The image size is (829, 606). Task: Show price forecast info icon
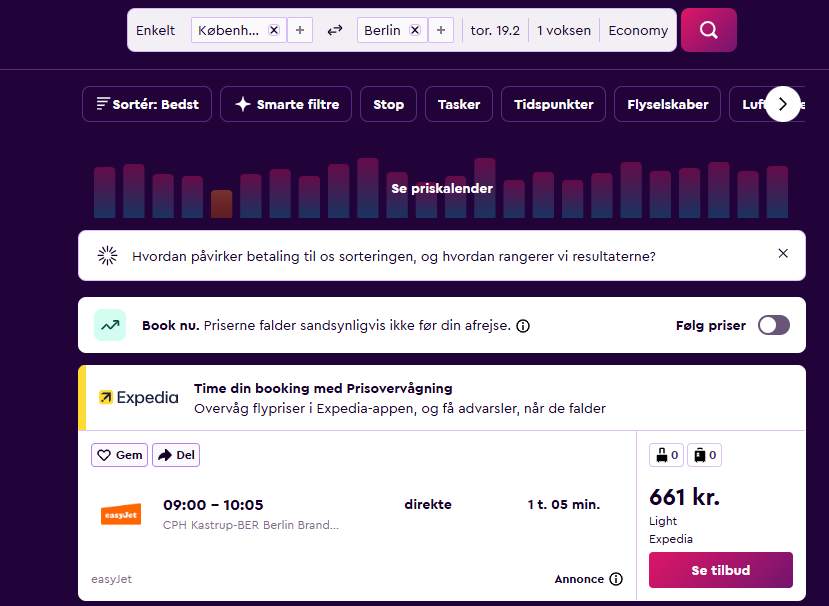point(523,326)
